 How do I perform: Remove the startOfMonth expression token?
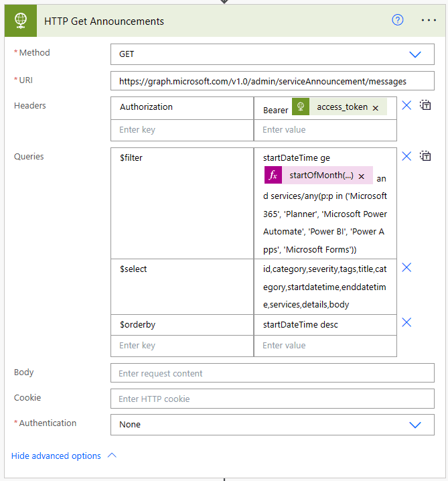pyautogui.click(x=362, y=176)
